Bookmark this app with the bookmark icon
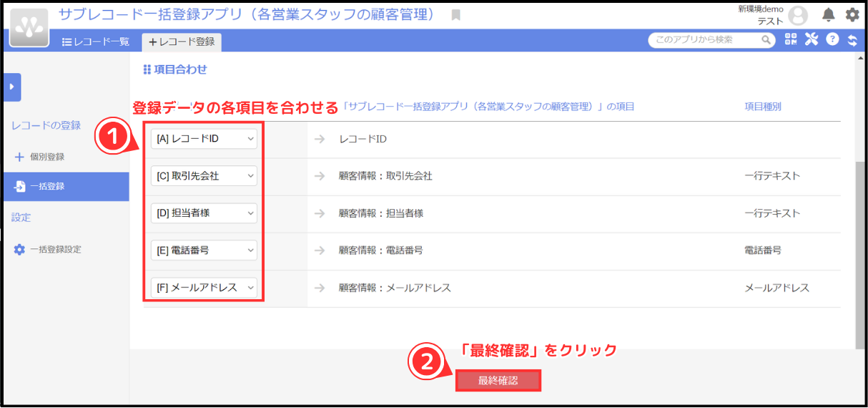The image size is (868, 408). [455, 15]
